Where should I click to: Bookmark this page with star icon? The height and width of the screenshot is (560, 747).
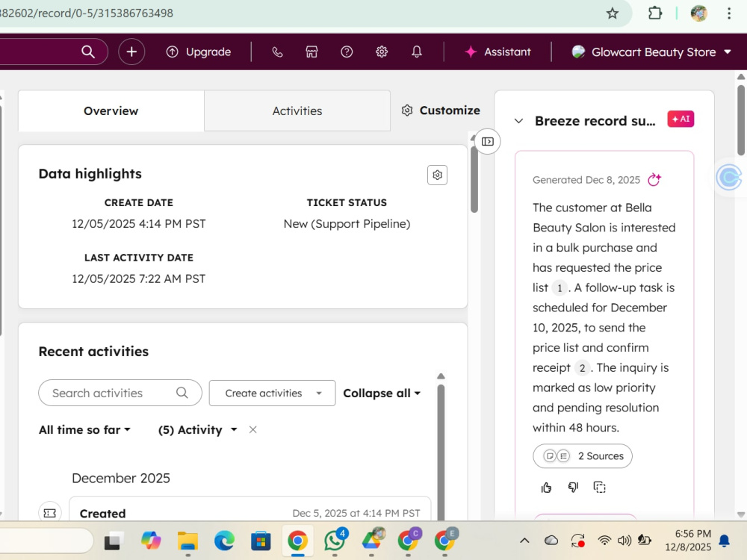click(613, 13)
